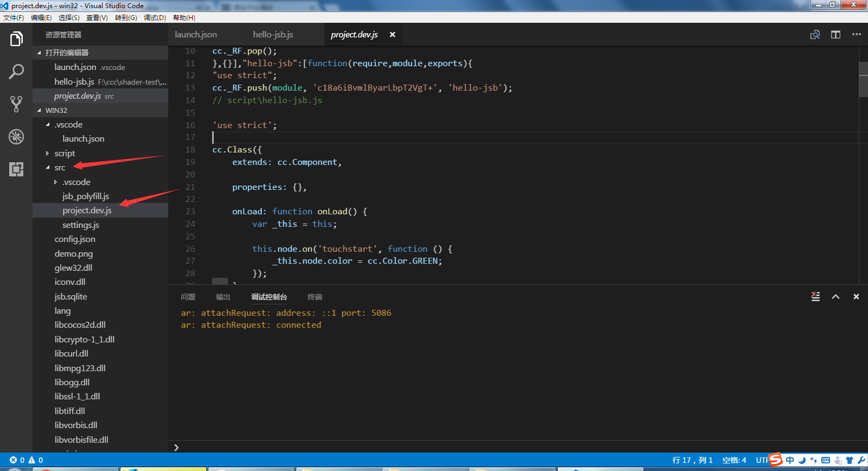
Task: Toggle Chinese/English input mode (中) icon
Action: click(x=790, y=460)
